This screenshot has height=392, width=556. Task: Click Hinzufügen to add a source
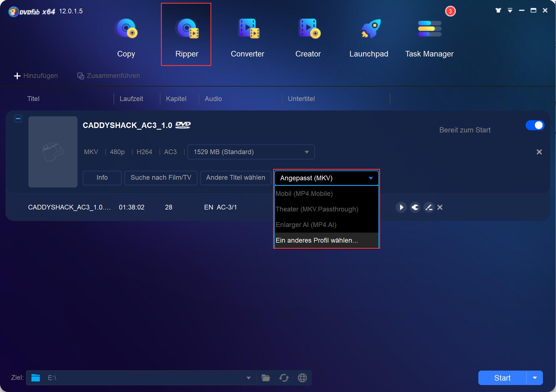pyautogui.click(x=36, y=76)
